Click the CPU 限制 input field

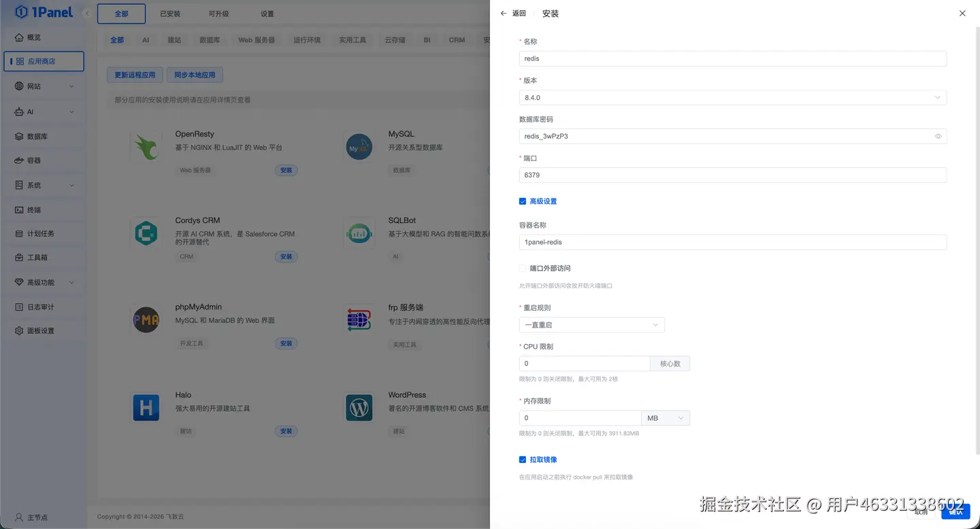click(x=584, y=364)
